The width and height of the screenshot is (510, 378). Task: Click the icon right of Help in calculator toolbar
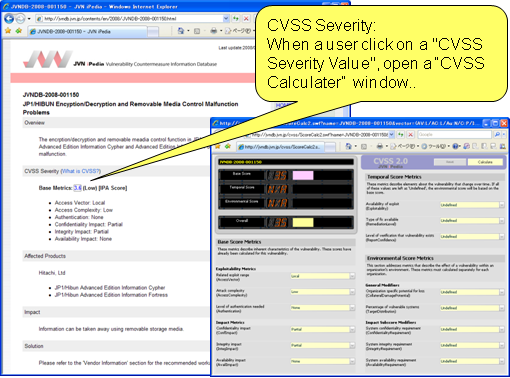[466, 146]
